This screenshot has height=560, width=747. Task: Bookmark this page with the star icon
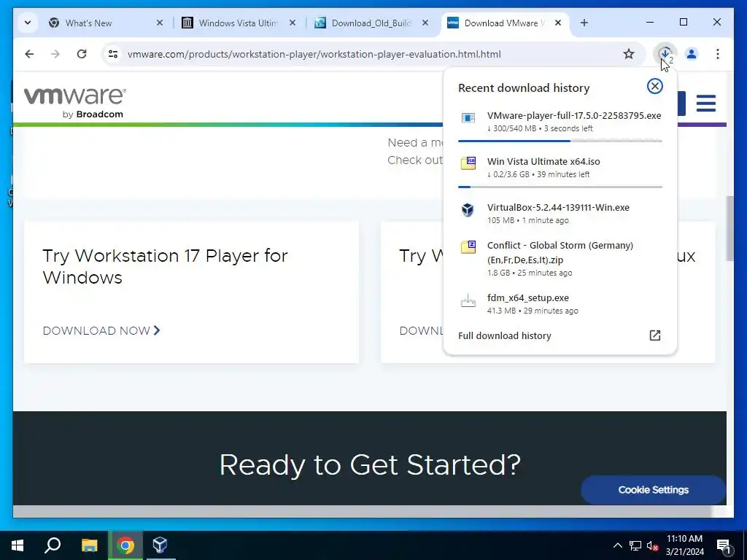629,54
